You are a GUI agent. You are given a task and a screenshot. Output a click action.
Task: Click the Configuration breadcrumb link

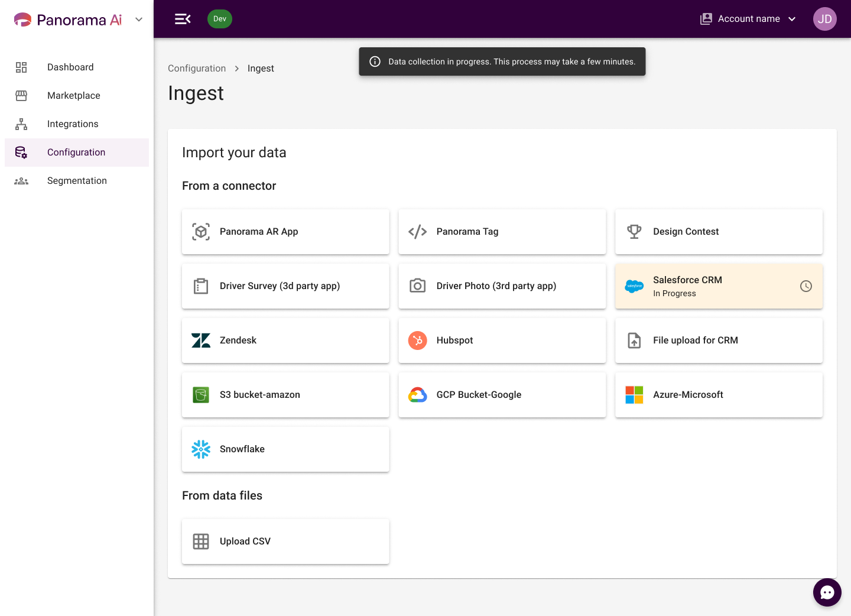pos(197,69)
